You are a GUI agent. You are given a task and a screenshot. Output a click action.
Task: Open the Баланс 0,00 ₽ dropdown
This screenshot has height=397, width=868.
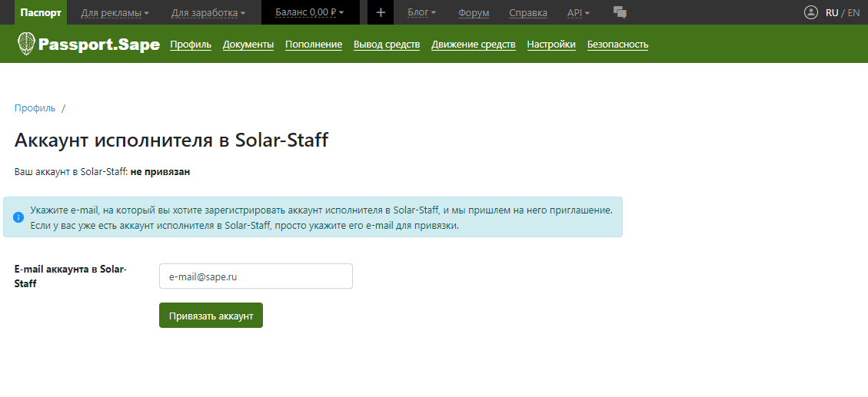(310, 12)
